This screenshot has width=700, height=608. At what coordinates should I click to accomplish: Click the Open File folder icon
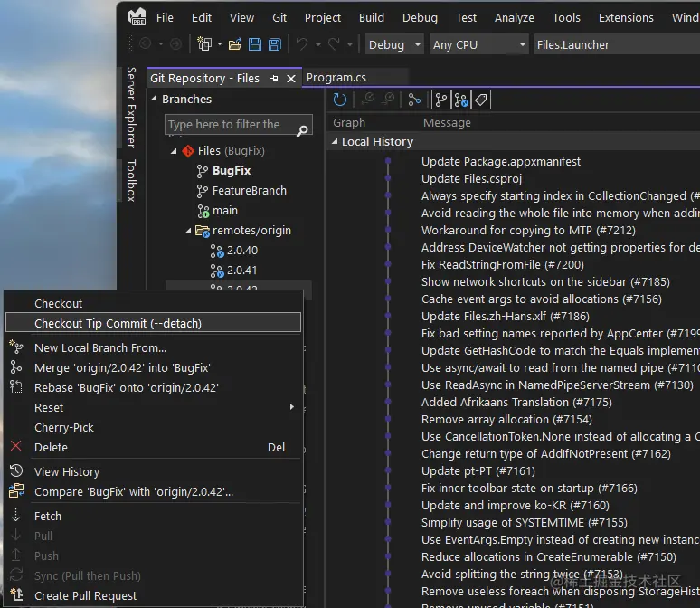pyautogui.click(x=235, y=44)
